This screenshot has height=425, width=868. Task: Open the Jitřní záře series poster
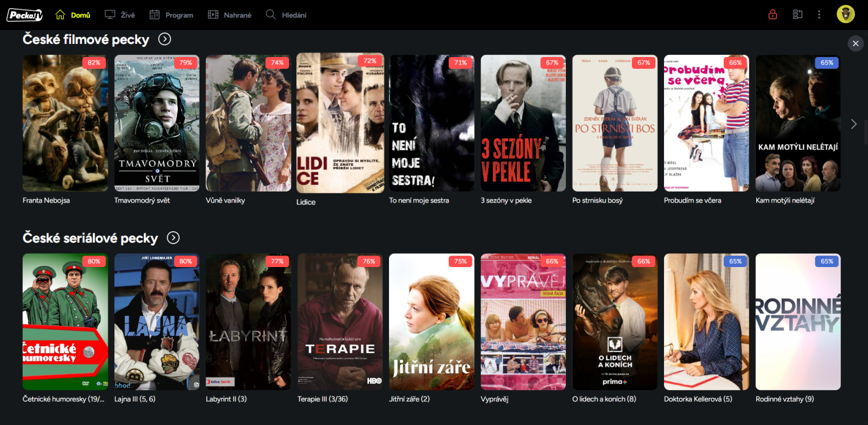(x=432, y=322)
